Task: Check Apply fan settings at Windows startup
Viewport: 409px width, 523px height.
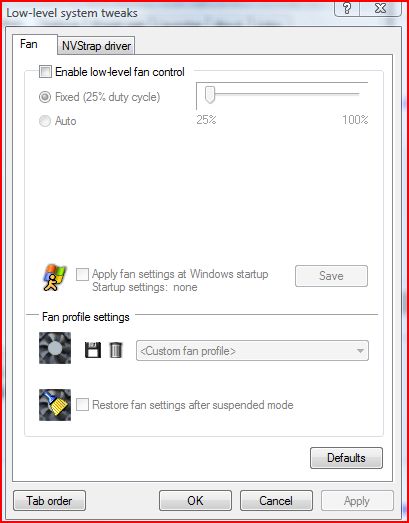Action: 82,275
